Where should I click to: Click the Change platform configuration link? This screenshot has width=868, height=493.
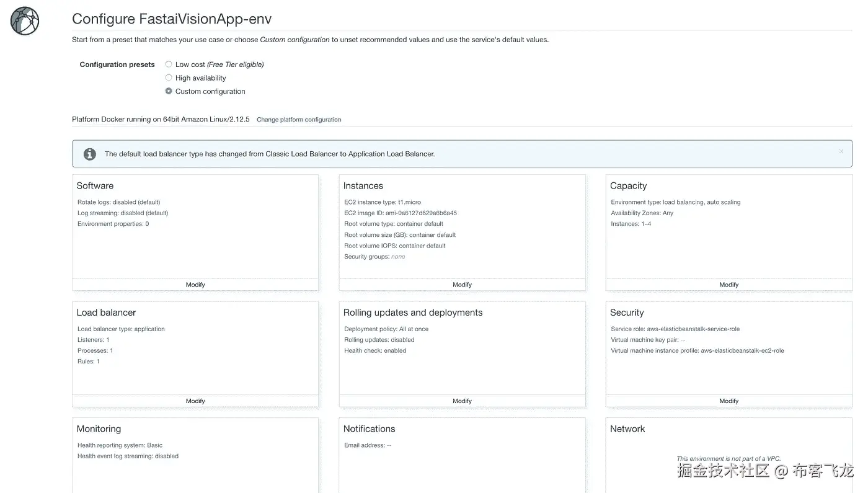coord(299,120)
